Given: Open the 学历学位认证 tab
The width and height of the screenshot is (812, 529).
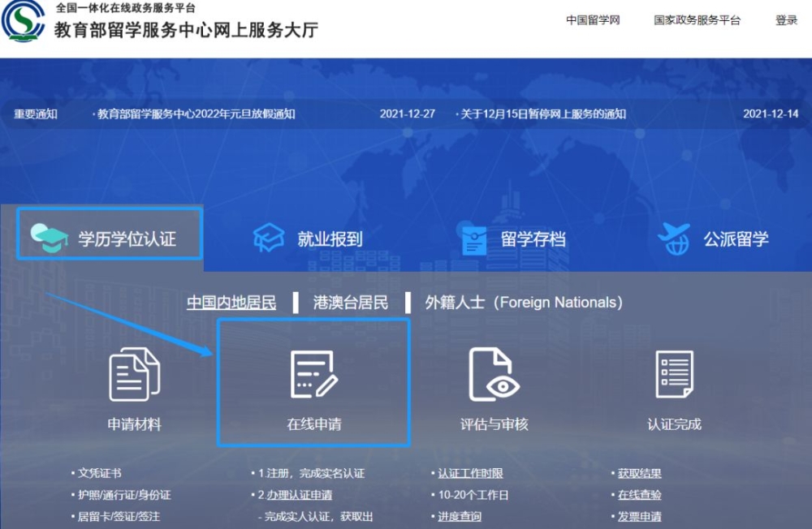Looking at the screenshot, I should coord(110,234).
